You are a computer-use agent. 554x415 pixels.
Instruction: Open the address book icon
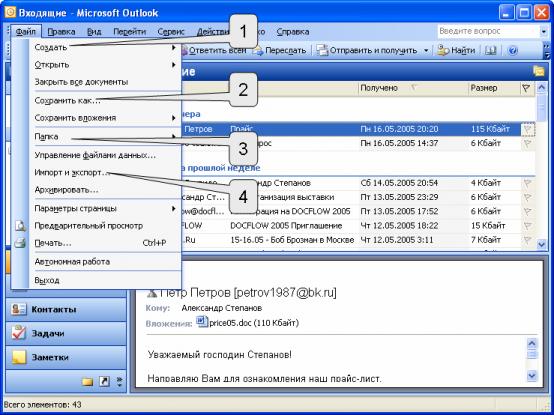491,51
